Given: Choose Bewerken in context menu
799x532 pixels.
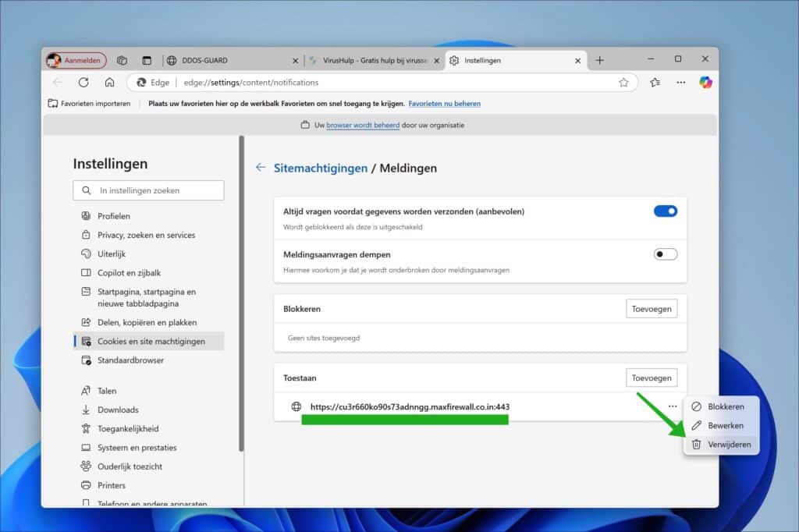Looking at the screenshot, I should pos(721,425).
